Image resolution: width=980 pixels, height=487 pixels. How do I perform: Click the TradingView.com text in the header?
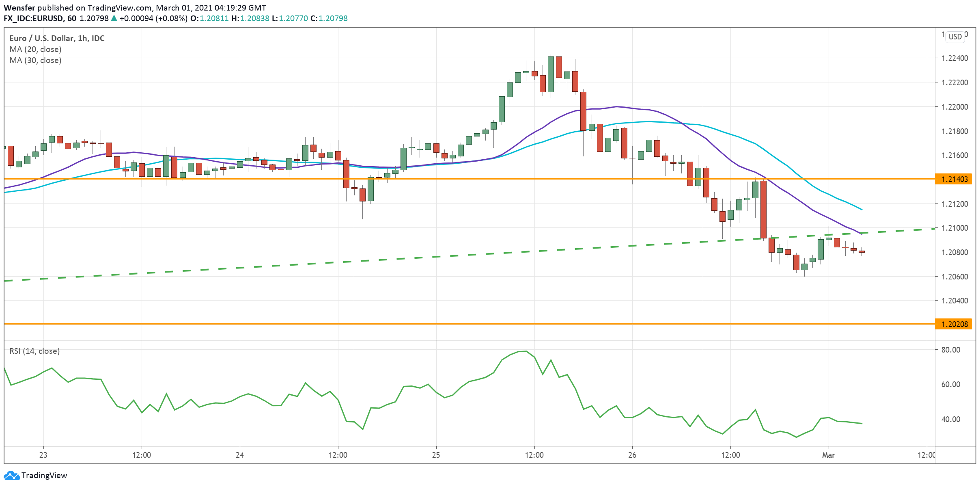pyautogui.click(x=119, y=8)
